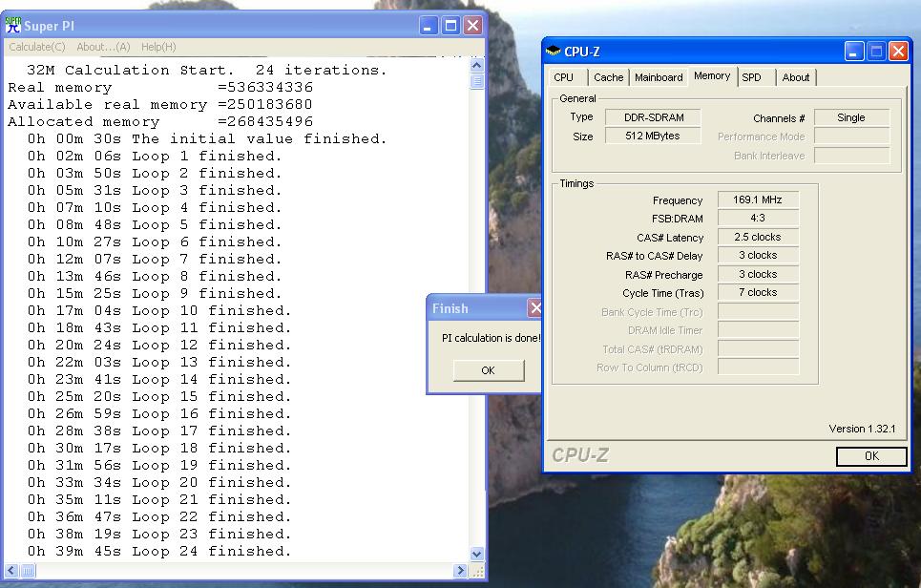
Task: Click the Super PI vertical scroll up arrow
Action: point(477,65)
